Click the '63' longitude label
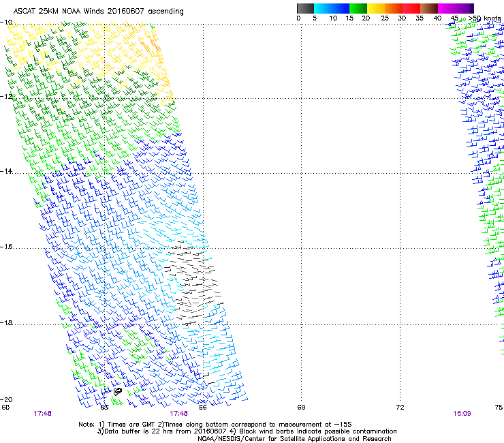This screenshot has width=504, height=443. click(x=104, y=408)
